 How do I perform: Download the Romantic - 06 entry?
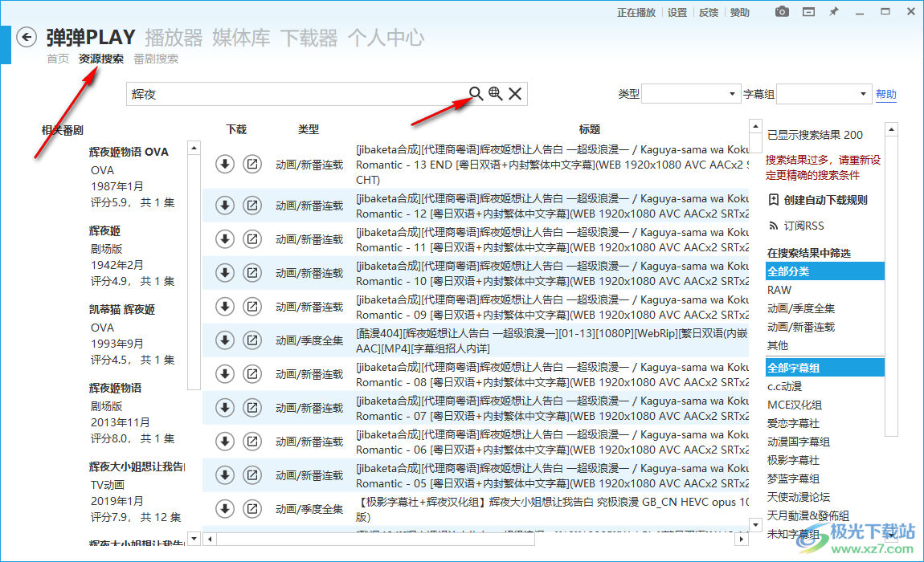(224, 442)
